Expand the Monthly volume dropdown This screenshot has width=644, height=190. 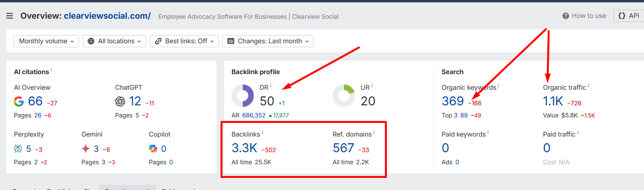46,41
